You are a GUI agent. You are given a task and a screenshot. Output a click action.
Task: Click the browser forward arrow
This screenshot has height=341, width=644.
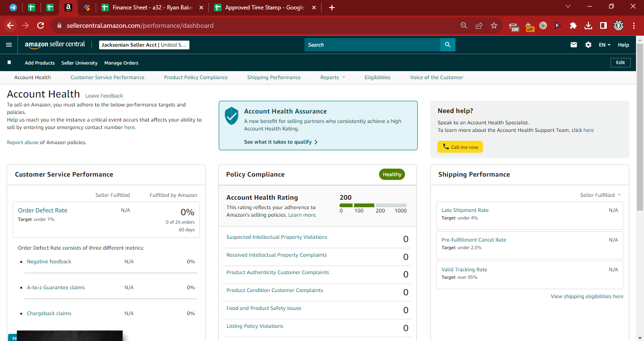point(25,25)
